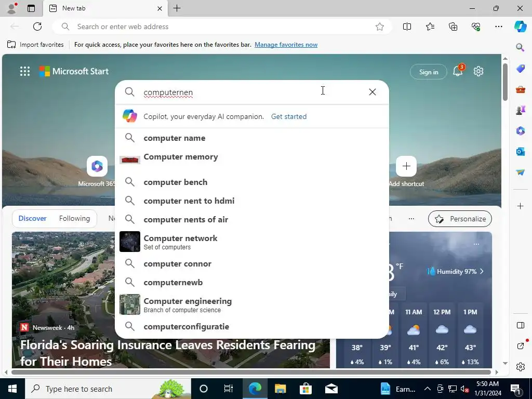Open the sidebar Search icon

click(520, 47)
